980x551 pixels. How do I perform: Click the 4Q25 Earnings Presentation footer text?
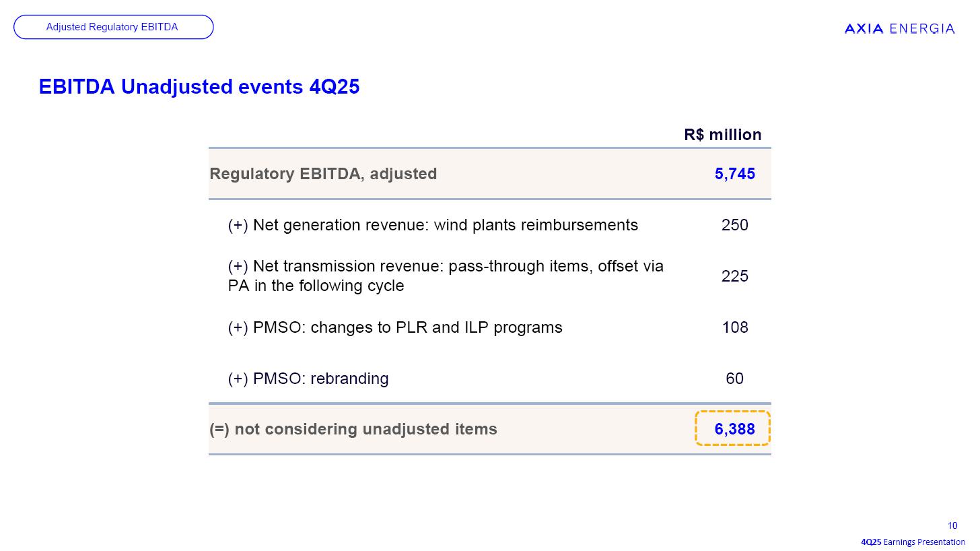(913, 542)
